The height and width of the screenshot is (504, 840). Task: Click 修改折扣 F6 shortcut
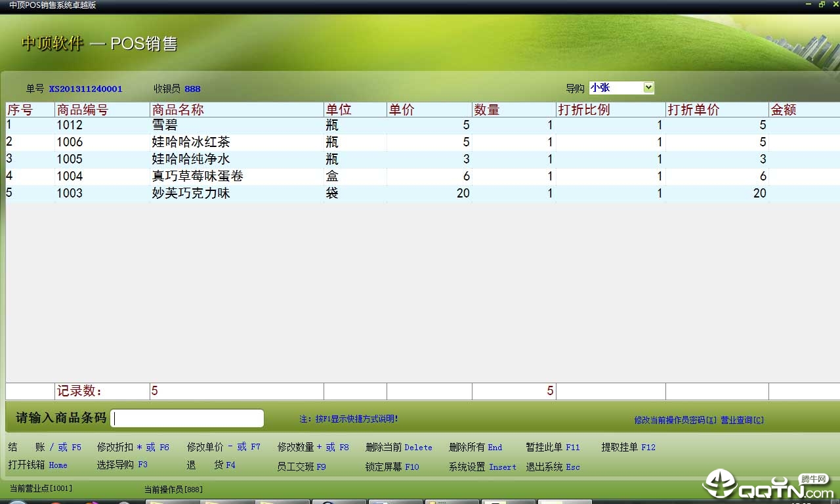pos(133,448)
